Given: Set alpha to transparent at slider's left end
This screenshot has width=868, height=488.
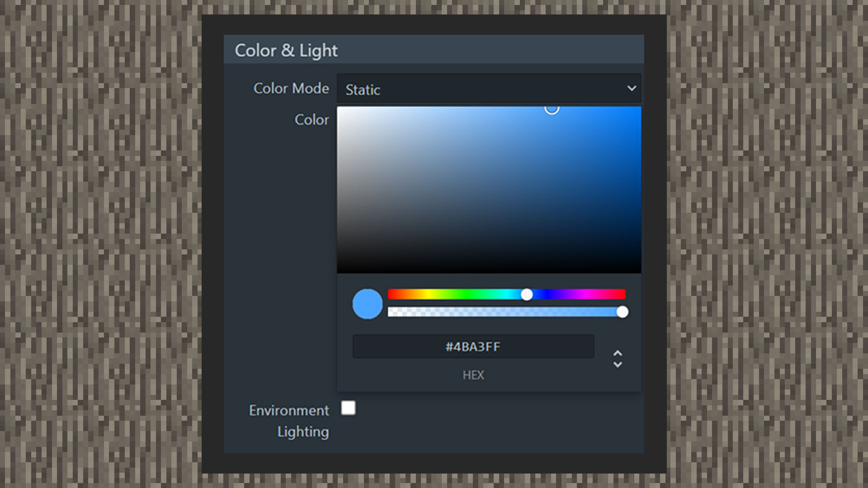Looking at the screenshot, I should click(x=390, y=312).
